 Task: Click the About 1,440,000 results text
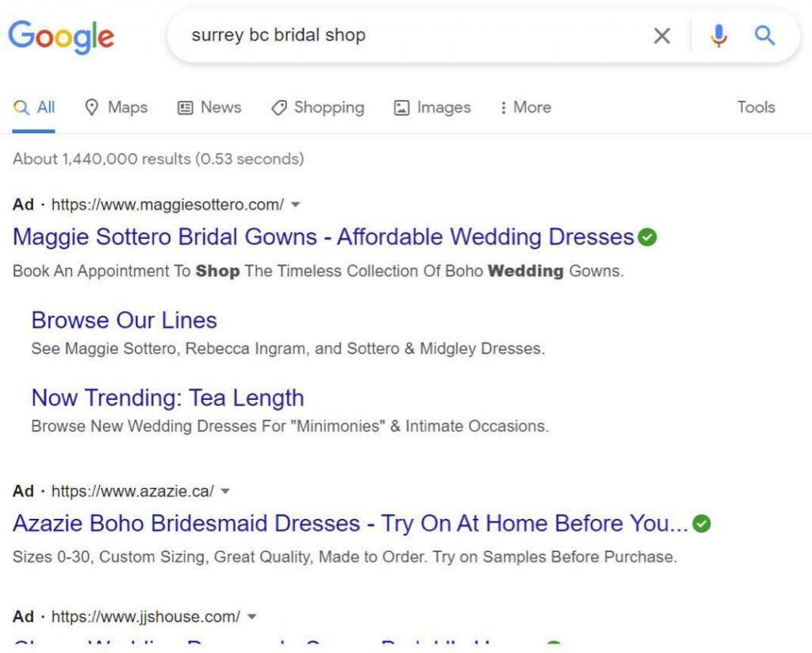click(159, 159)
